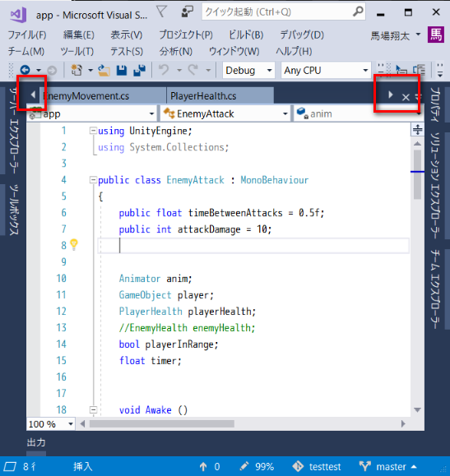Click the Save floppy disk icon

click(x=122, y=70)
